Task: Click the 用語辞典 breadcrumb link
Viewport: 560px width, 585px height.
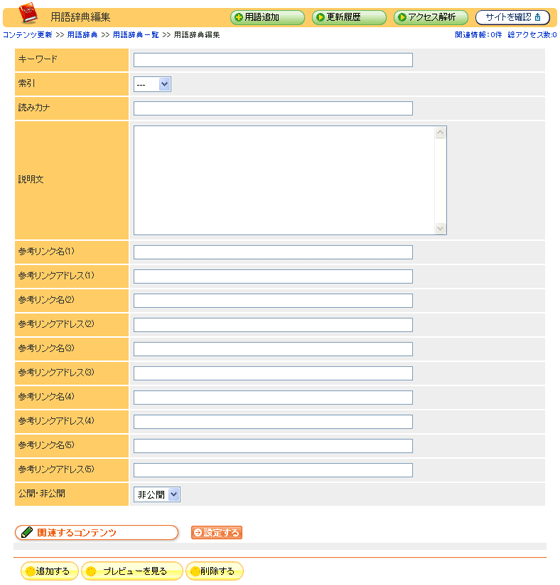Action: (82, 35)
